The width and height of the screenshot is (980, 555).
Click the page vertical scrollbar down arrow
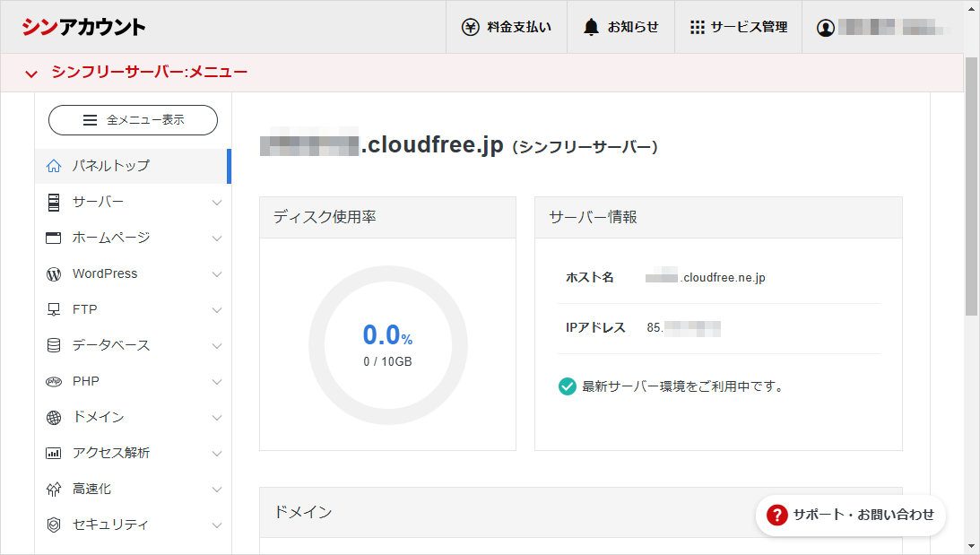(x=971, y=545)
